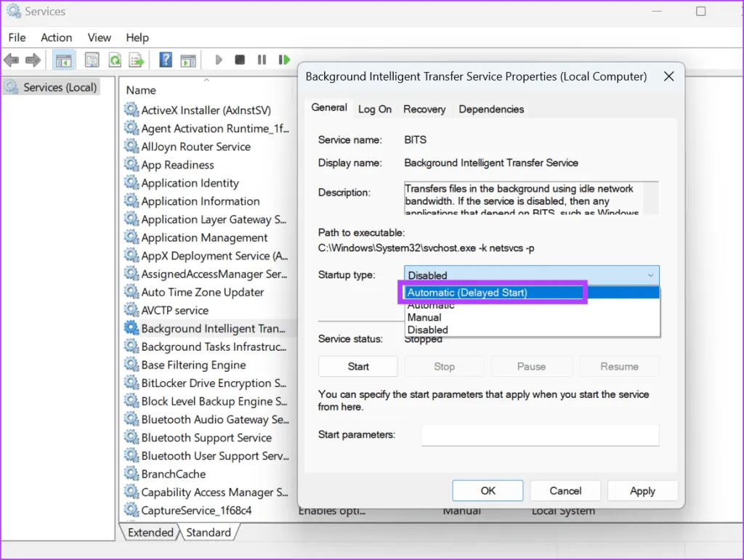Click the Apply button
Image resolution: width=744 pixels, height=560 pixels.
tap(642, 491)
